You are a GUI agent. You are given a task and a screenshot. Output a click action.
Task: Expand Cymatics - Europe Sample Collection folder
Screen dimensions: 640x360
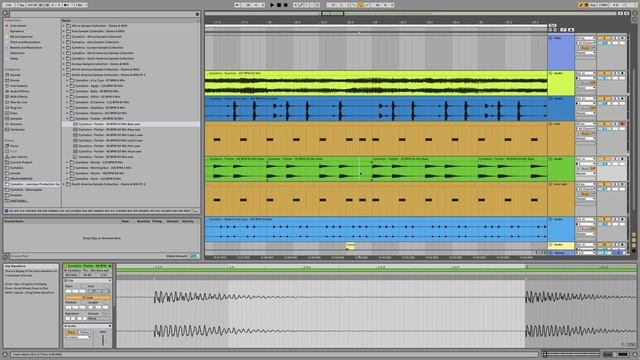point(64,47)
